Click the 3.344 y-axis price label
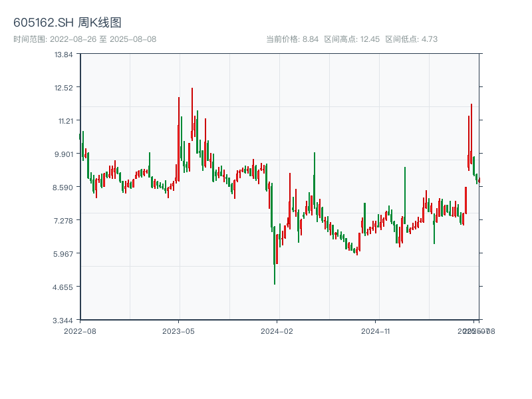 (64, 321)
